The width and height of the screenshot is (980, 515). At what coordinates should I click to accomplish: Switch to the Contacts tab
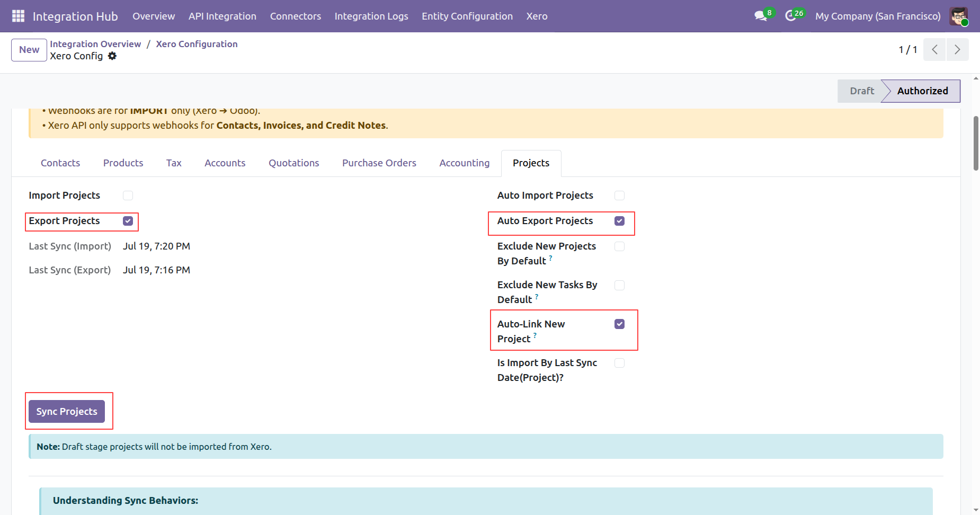click(60, 163)
